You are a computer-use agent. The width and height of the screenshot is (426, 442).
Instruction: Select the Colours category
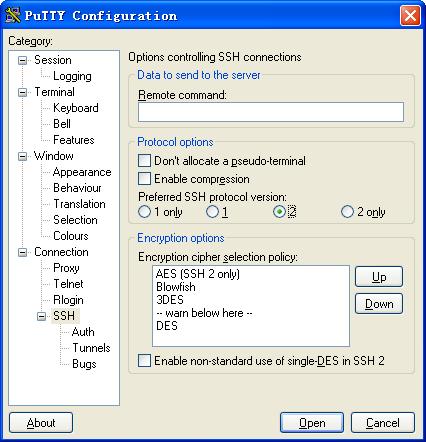tap(71, 236)
